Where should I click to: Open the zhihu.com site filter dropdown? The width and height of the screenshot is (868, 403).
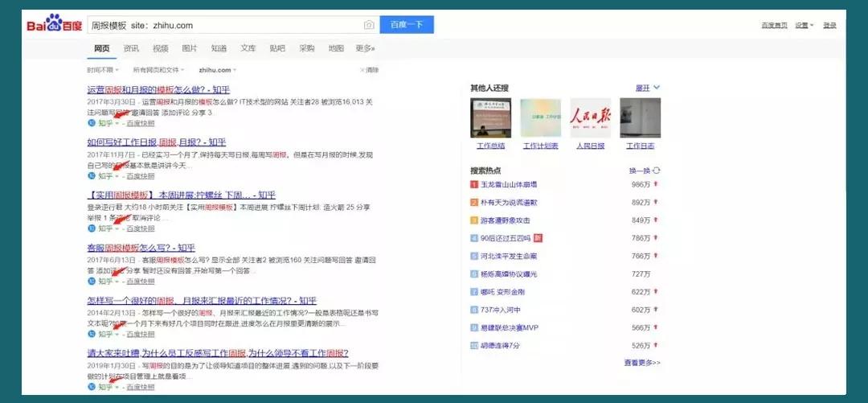[218, 70]
